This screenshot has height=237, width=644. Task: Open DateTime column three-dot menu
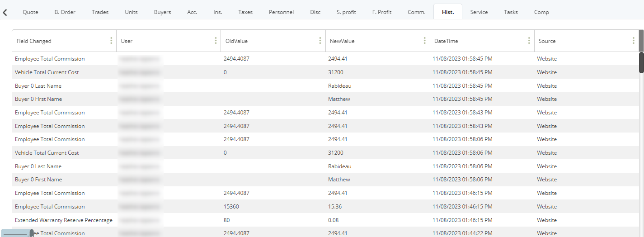[x=529, y=41]
